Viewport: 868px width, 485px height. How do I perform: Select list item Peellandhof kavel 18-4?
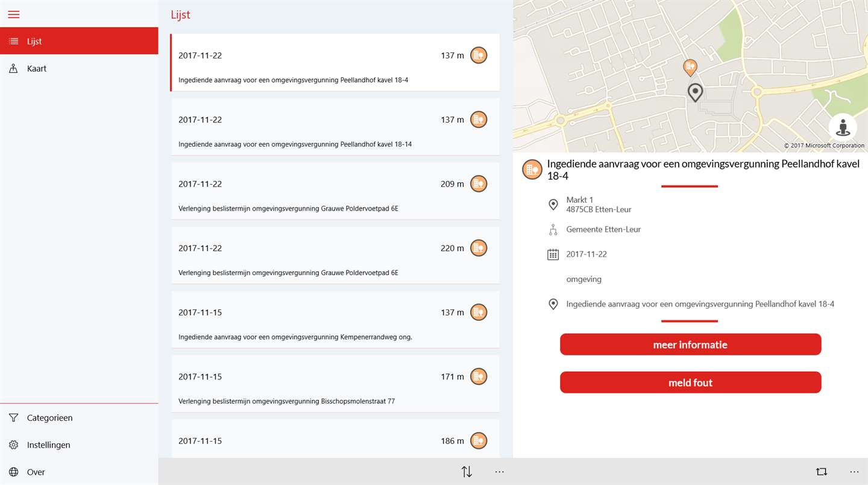tap(335, 63)
